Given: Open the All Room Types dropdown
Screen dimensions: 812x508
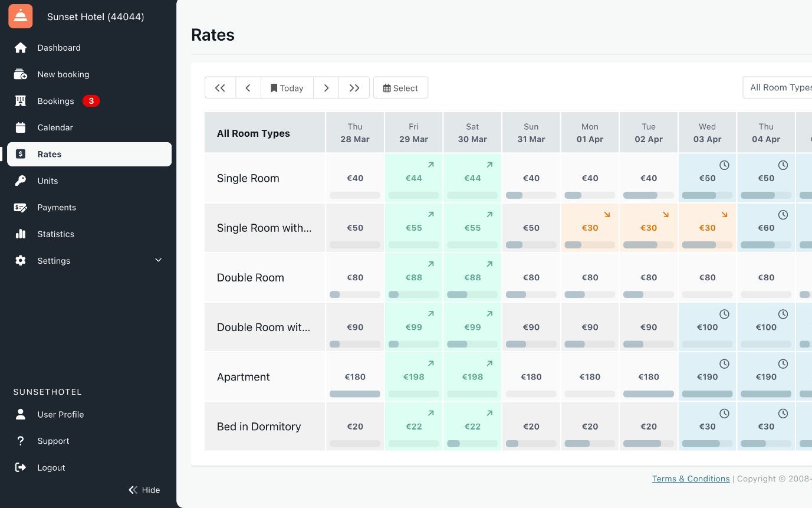Looking at the screenshot, I should click(778, 87).
